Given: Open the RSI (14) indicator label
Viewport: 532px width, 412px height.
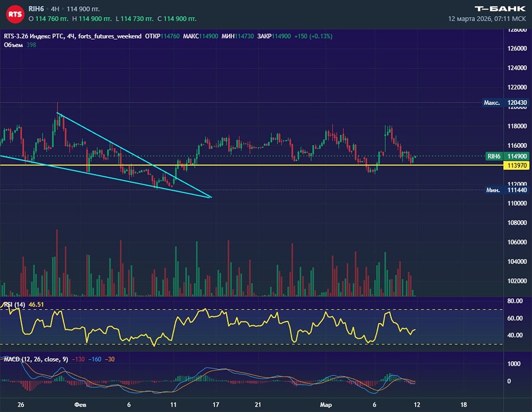Looking at the screenshot, I should (x=14, y=304).
